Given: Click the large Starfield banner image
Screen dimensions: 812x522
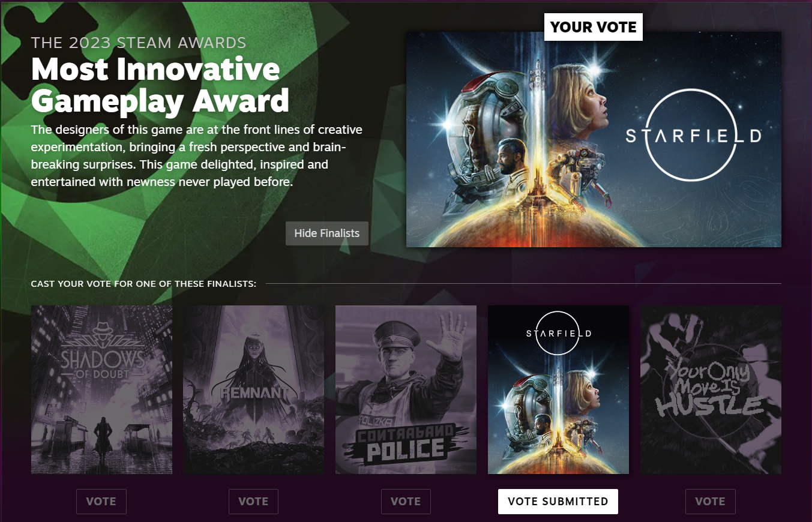Looking at the screenshot, I should tap(594, 139).
